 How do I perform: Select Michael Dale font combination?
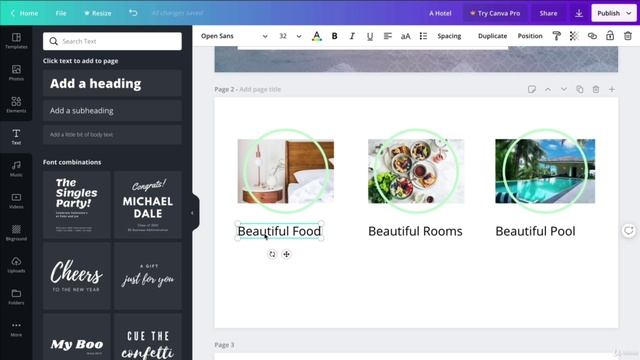point(148,205)
